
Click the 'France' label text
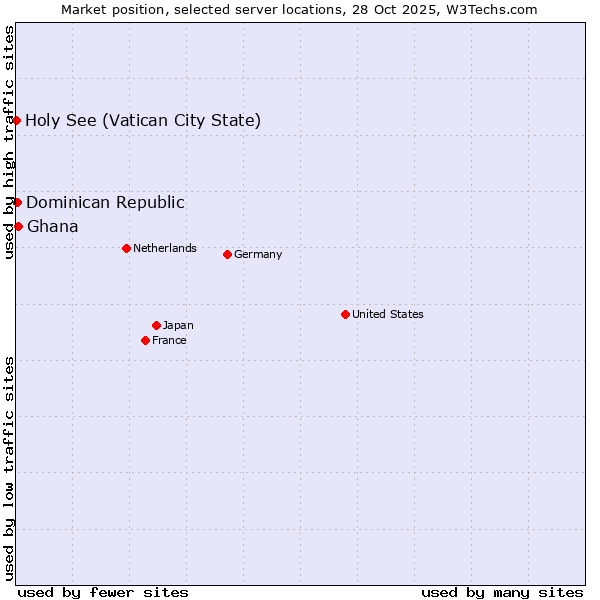[169, 340]
